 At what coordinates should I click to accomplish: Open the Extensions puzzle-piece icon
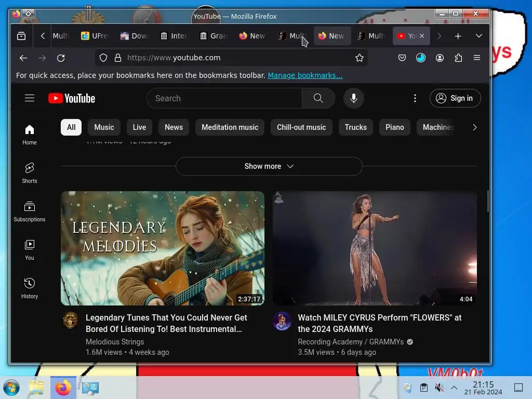[x=458, y=58]
